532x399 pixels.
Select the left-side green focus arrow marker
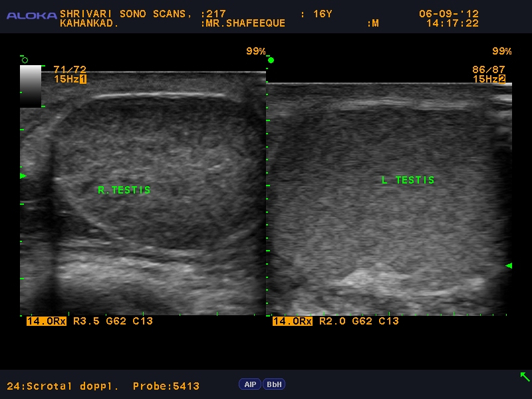tap(22, 175)
